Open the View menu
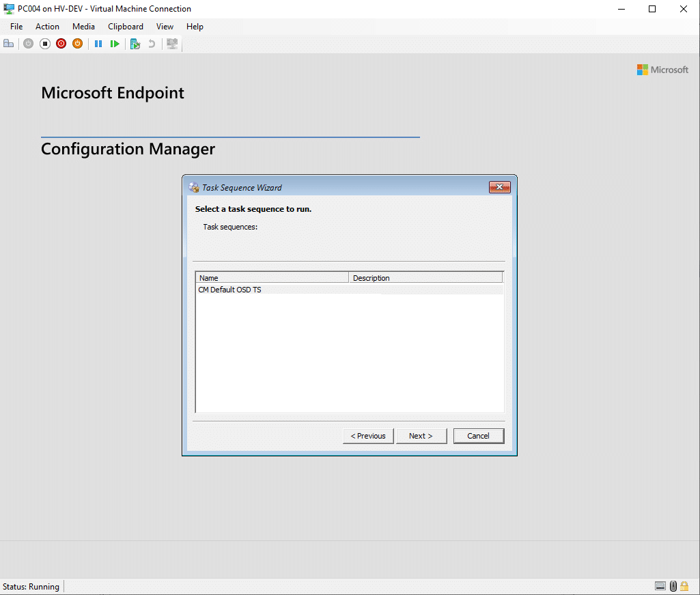The image size is (700, 595). (x=165, y=27)
